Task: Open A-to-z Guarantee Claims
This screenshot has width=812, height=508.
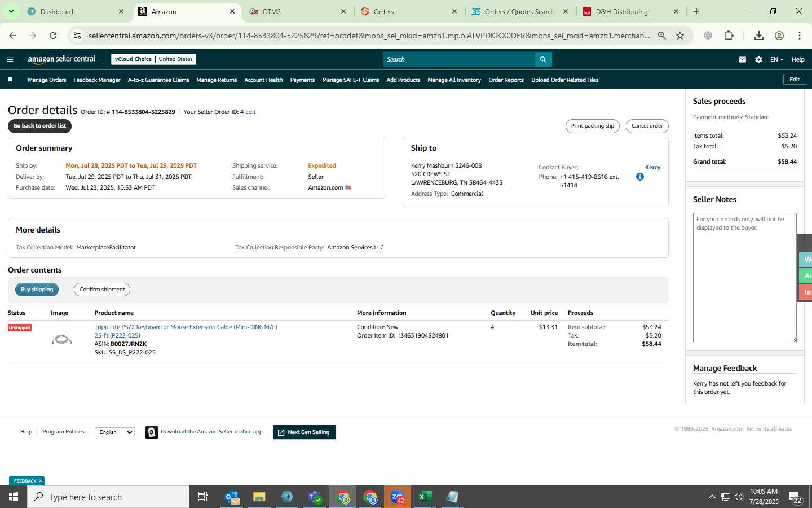Action: pos(158,80)
